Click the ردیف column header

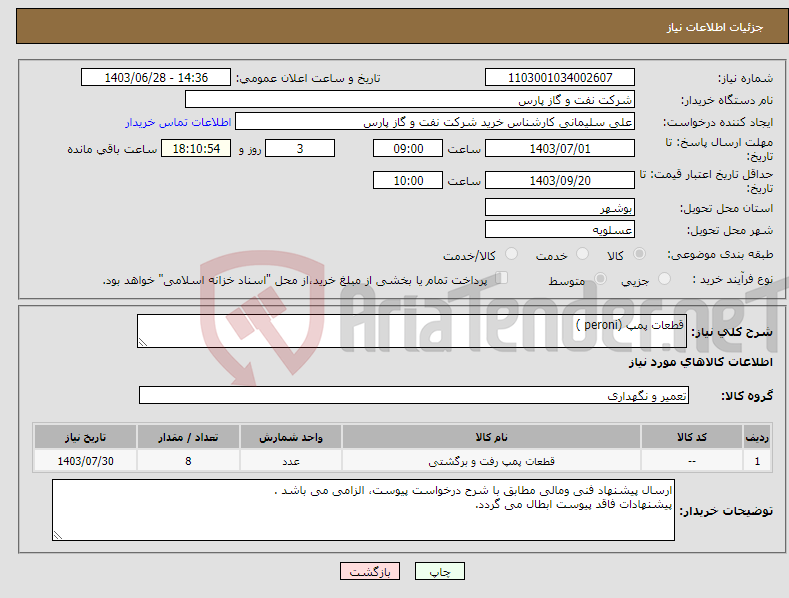[757, 437]
